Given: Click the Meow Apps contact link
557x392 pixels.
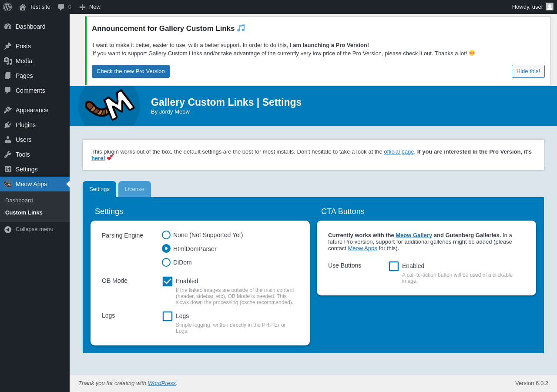Looking at the screenshot, I should [362, 248].
